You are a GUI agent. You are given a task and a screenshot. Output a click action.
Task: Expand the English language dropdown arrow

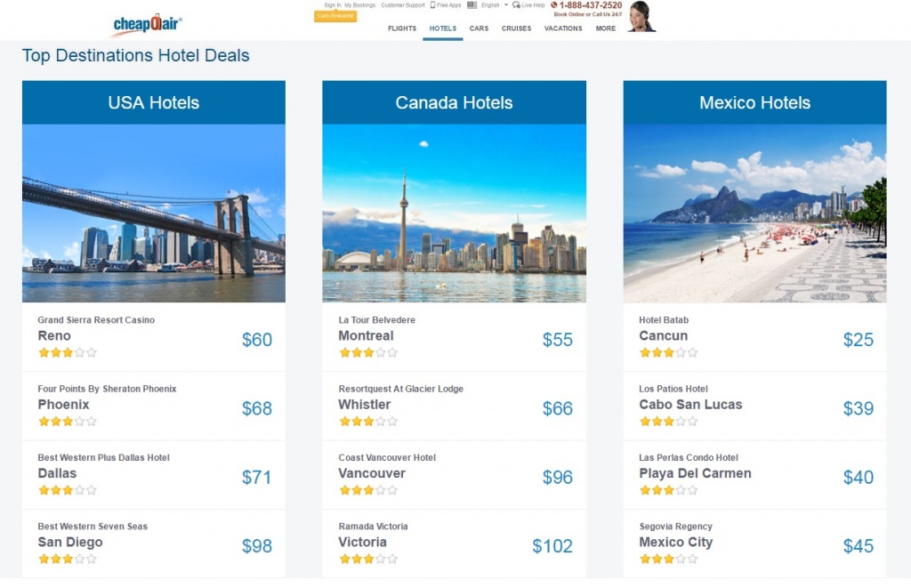click(506, 5)
